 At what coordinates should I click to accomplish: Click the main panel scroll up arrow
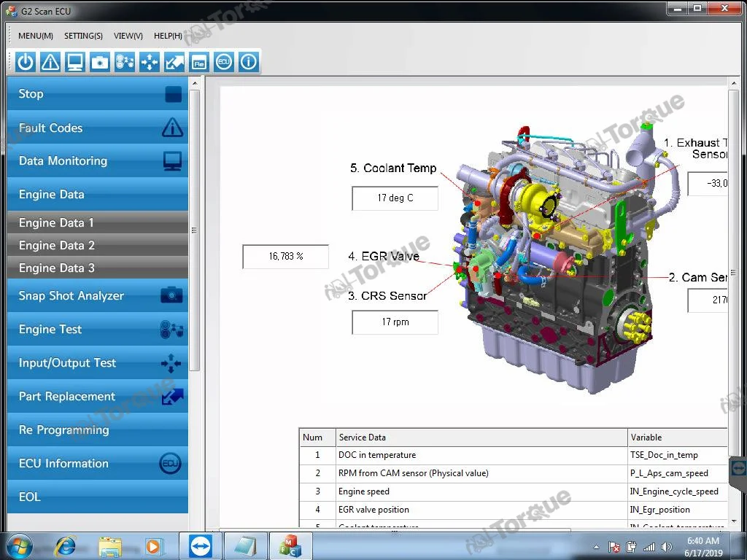click(733, 85)
